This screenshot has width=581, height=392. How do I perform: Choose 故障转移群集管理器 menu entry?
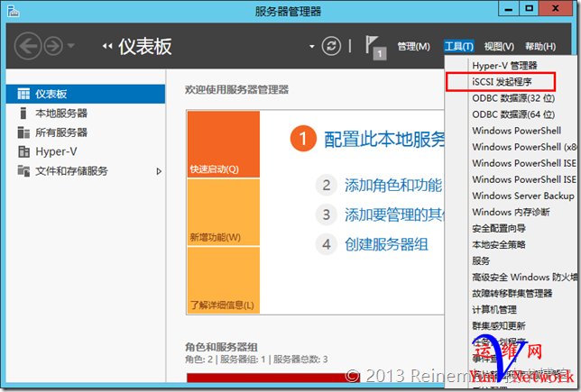[x=512, y=294]
